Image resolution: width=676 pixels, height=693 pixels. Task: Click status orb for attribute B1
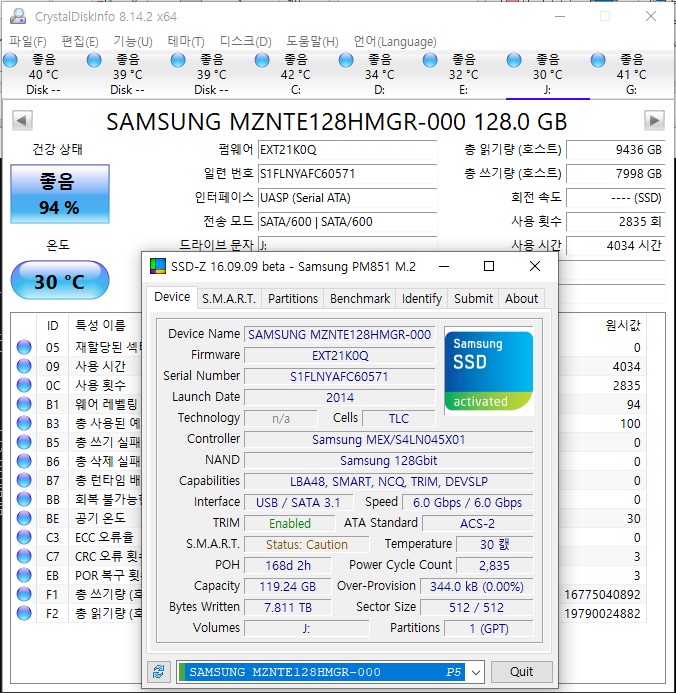point(24,404)
